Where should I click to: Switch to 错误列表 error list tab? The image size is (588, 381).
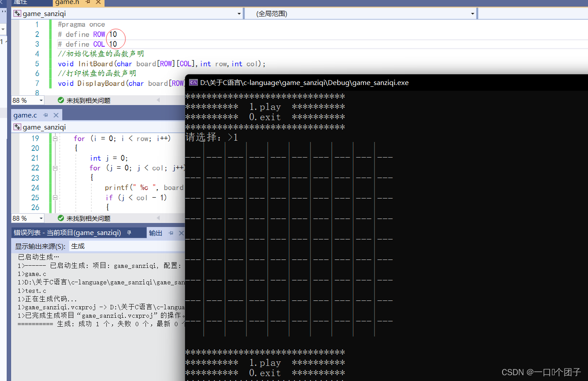click(x=67, y=233)
